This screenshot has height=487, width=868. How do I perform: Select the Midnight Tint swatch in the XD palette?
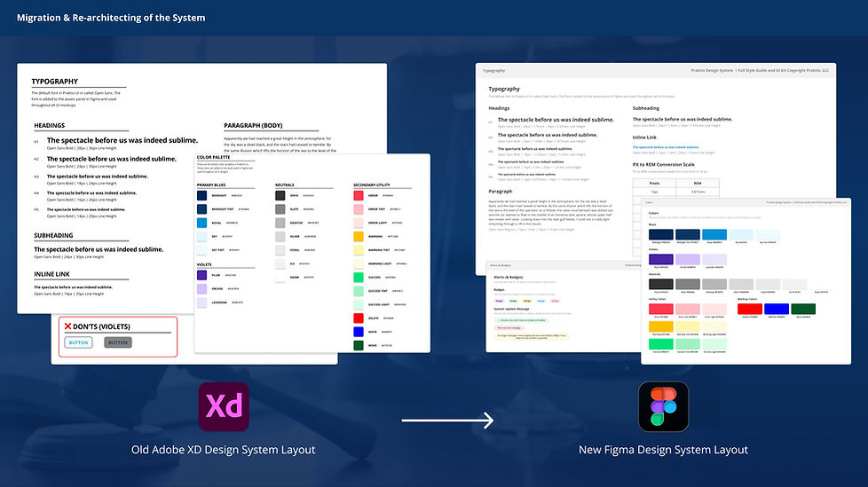[x=202, y=209]
